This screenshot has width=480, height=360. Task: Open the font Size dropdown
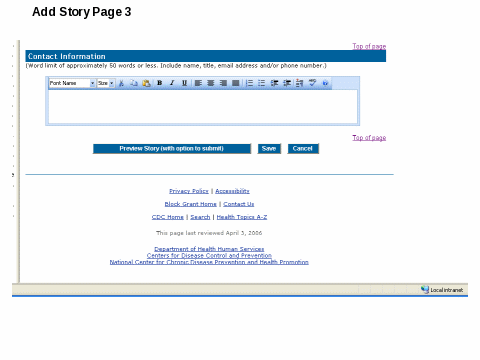[x=106, y=83]
